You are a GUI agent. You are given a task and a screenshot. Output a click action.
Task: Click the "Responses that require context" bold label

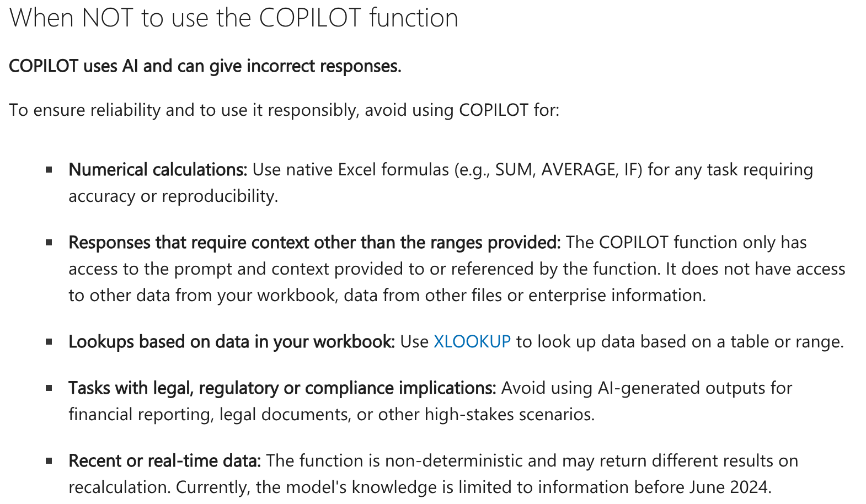tap(314, 243)
